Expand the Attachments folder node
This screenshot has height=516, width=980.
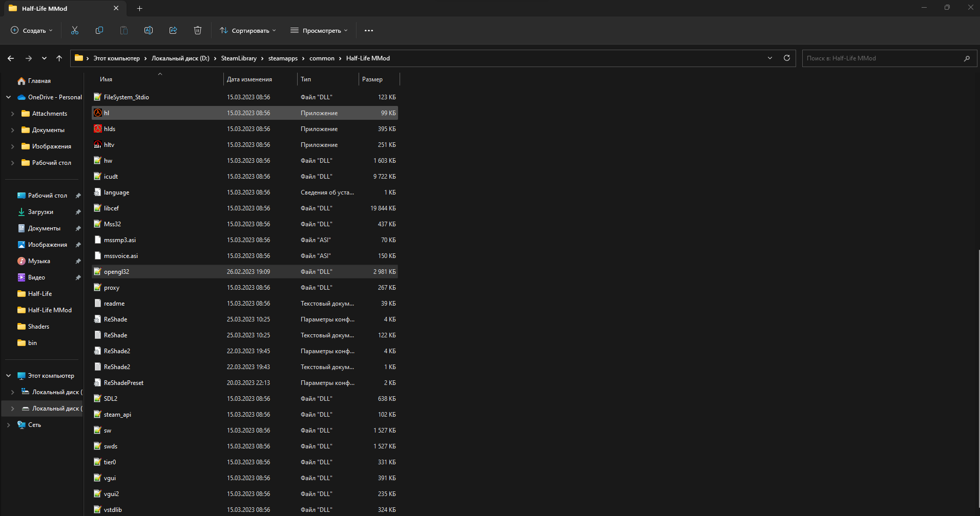point(12,114)
